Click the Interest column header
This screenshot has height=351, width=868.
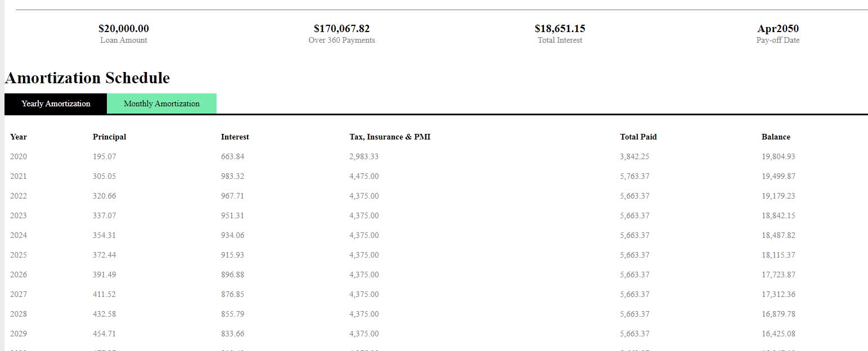coord(235,137)
